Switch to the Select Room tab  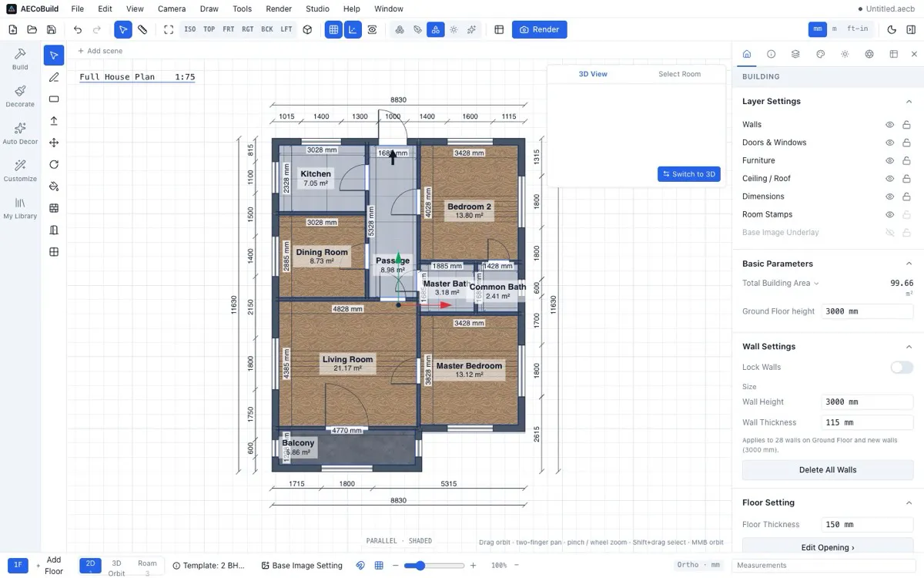(679, 74)
